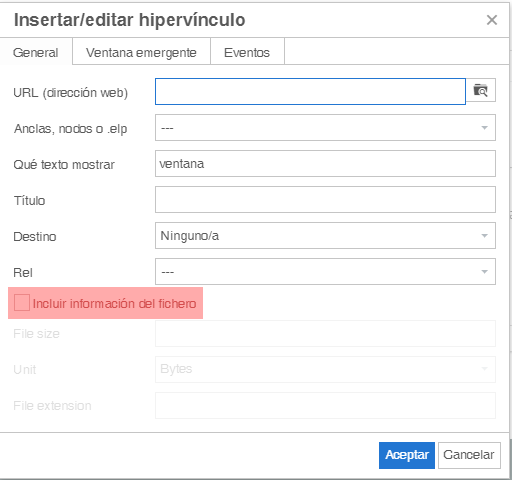512x480 pixels.
Task: Open the Rel dropdown list
Action: pyautogui.click(x=325, y=272)
